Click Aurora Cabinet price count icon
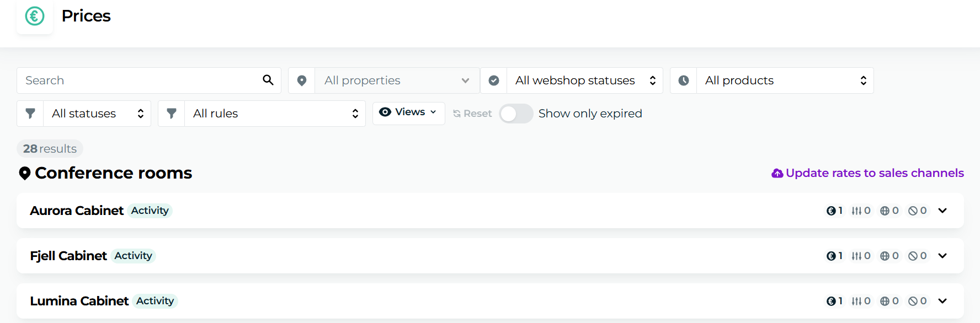Screen dimensions: 980x323 pyautogui.click(x=831, y=211)
